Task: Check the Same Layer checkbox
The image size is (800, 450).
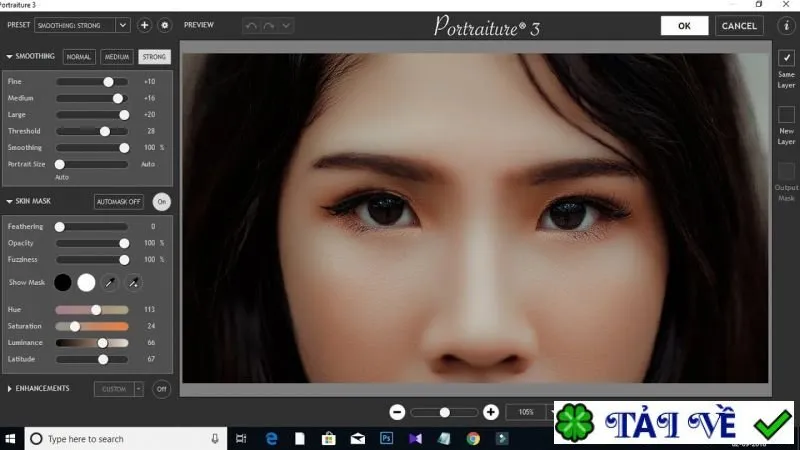Action: (786, 58)
